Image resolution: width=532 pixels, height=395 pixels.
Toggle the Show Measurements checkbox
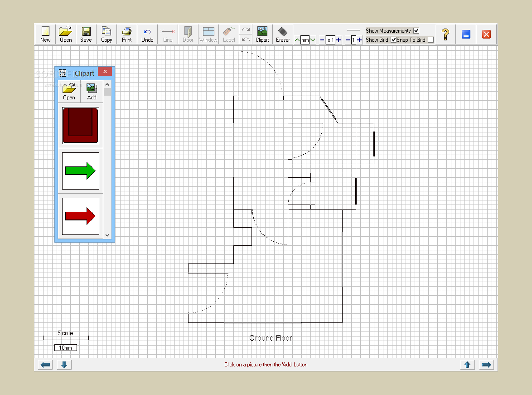tap(416, 30)
